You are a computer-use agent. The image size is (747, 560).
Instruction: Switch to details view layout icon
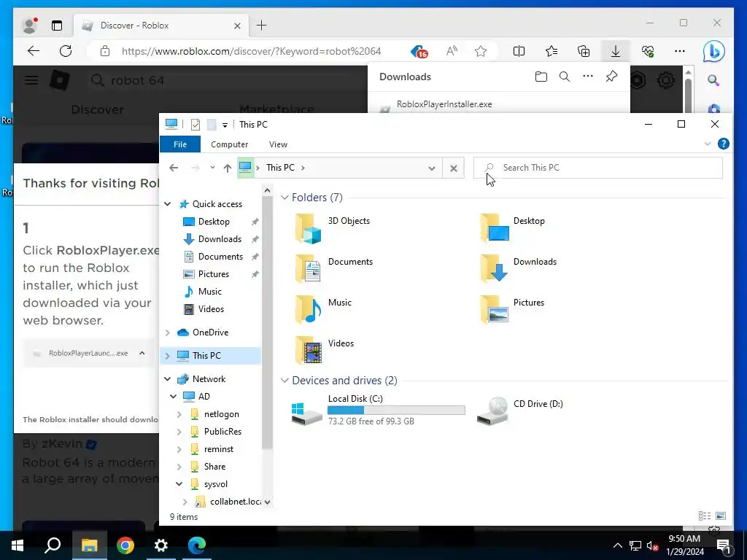click(705, 516)
